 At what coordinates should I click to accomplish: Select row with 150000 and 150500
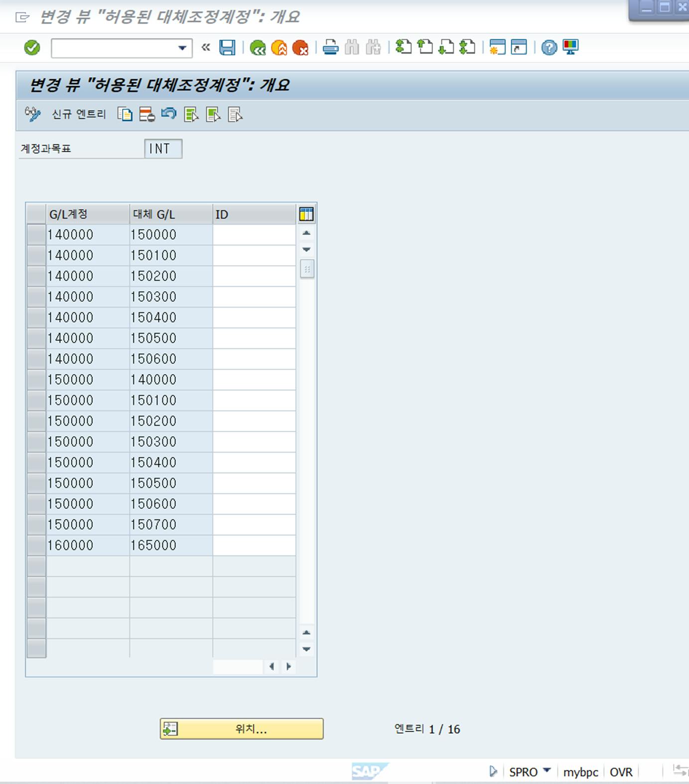point(36,483)
